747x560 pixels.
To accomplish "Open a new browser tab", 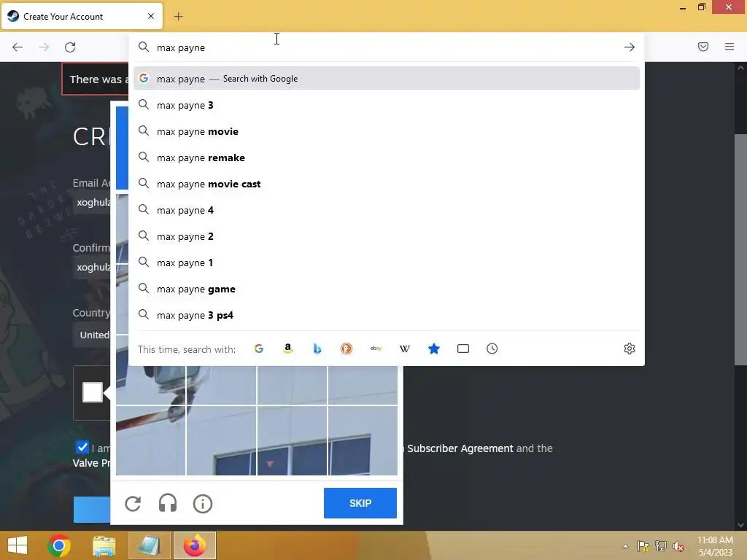I will [178, 17].
